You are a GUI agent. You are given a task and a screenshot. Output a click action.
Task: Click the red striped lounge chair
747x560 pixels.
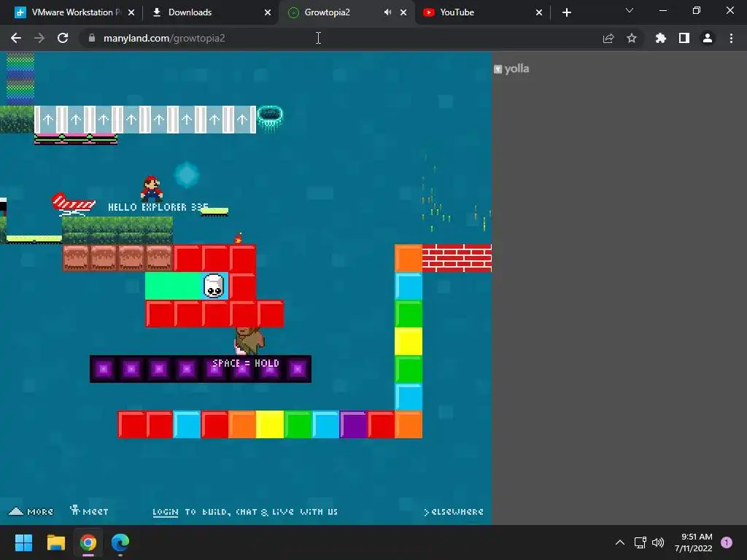click(74, 204)
